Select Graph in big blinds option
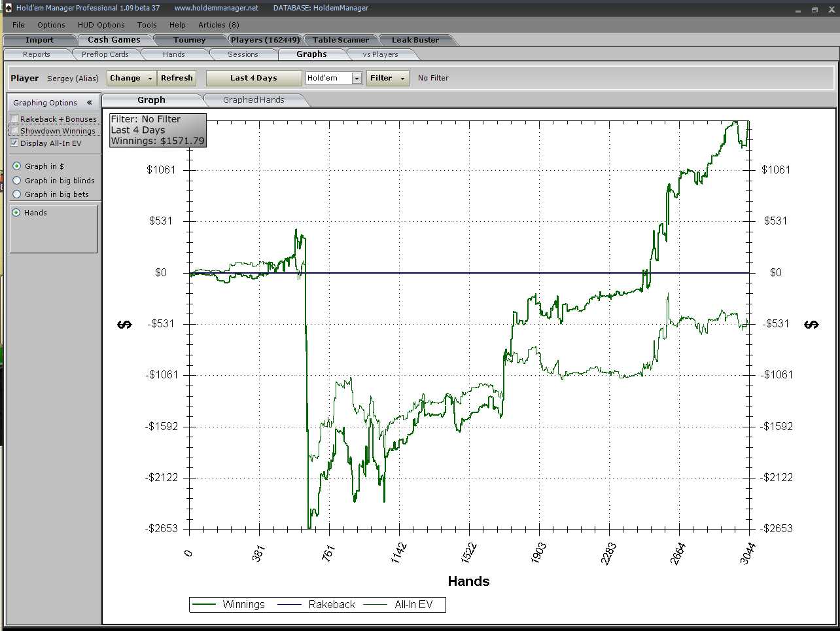This screenshot has height=631, width=840. (x=17, y=181)
